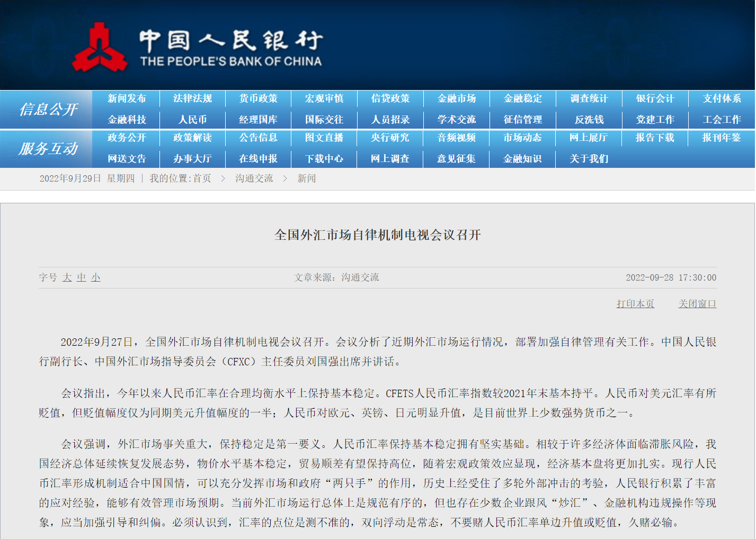Go to 网上调查 page
Viewport: 756px width, 539px height.
click(x=390, y=159)
